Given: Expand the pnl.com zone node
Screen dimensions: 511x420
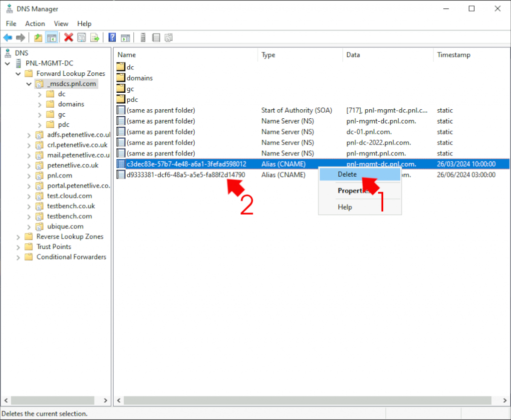Looking at the screenshot, I should click(x=29, y=176).
